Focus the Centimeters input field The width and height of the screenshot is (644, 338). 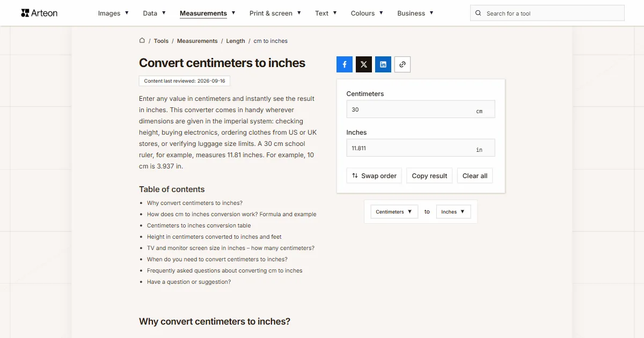421,109
